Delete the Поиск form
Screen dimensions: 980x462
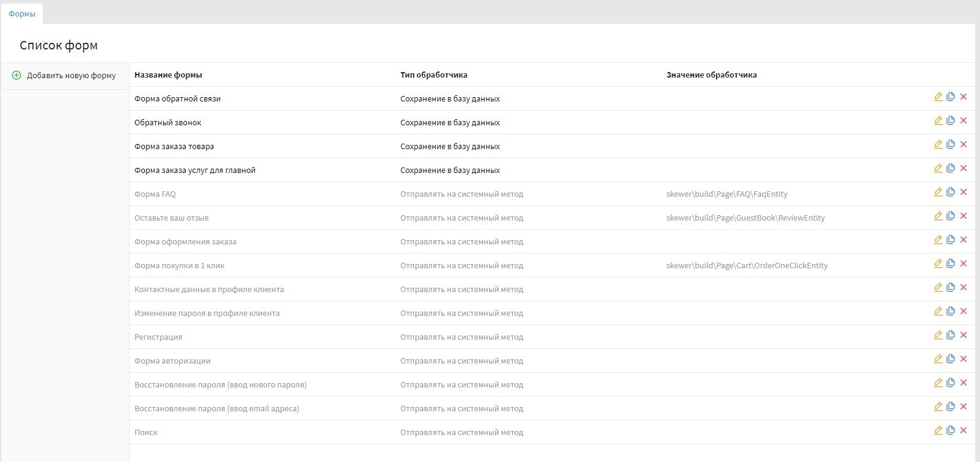[964, 430]
